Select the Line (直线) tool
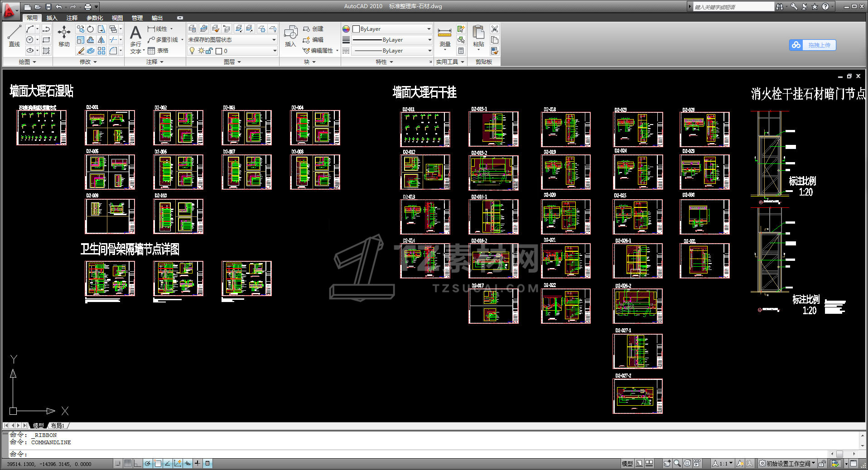 click(14, 36)
